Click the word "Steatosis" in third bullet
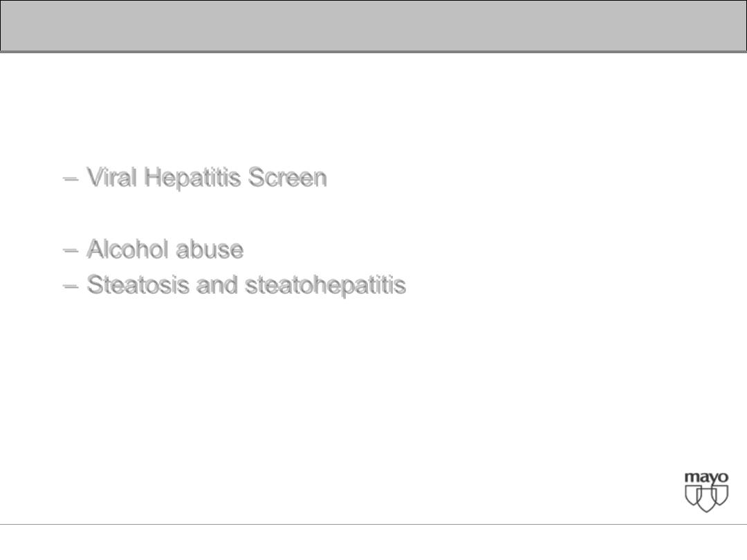Image resolution: width=747 pixels, height=560 pixels. tap(138, 286)
